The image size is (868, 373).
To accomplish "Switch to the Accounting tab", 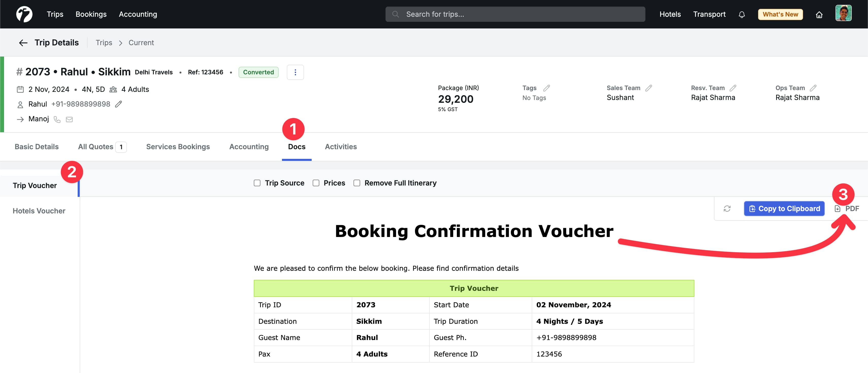I will [249, 147].
